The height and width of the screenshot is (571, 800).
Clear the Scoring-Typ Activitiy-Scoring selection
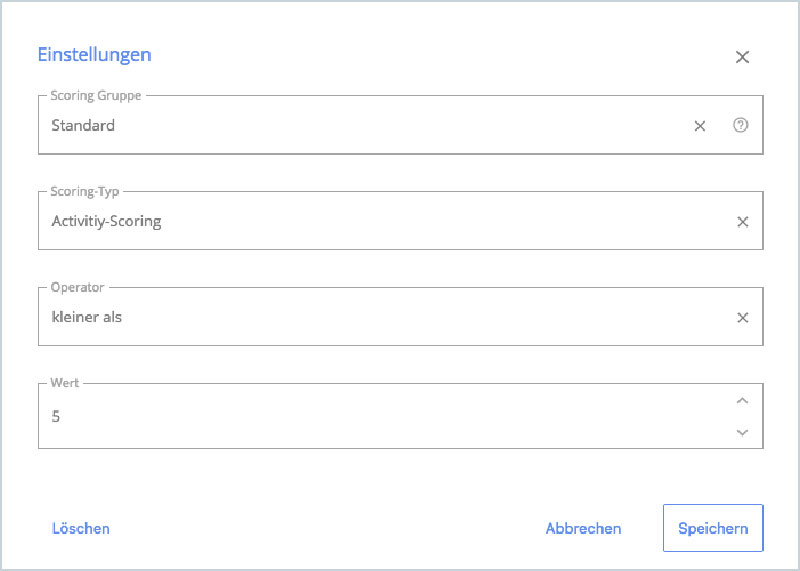click(x=742, y=221)
